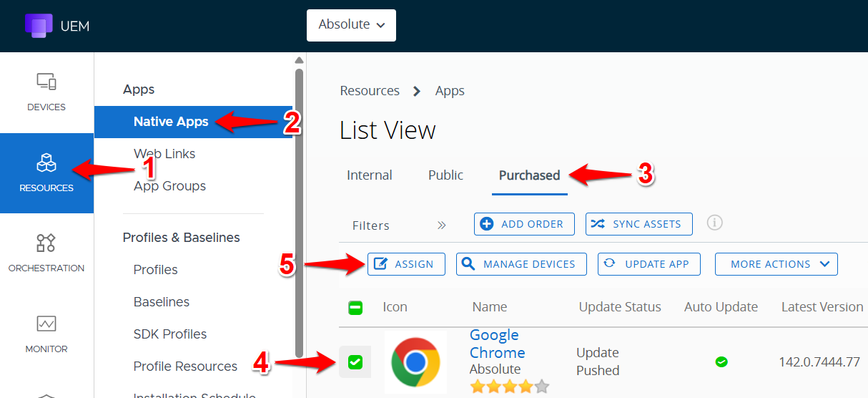
Task: Sort by the Auto Update column header
Action: 721,307
